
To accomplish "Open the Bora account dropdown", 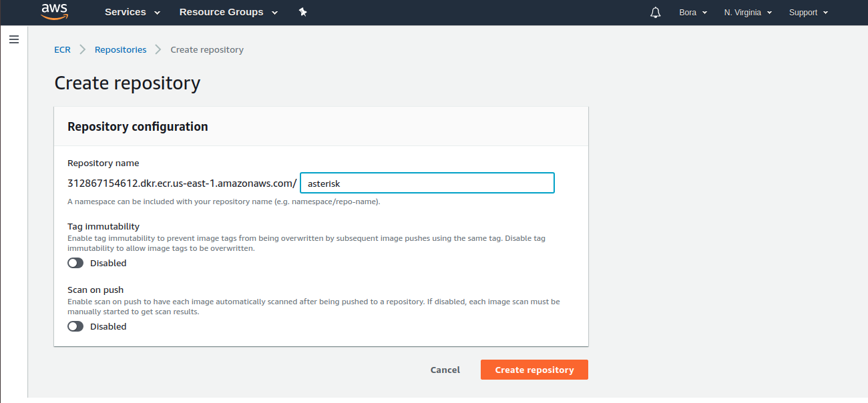I will [x=693, y=12].
